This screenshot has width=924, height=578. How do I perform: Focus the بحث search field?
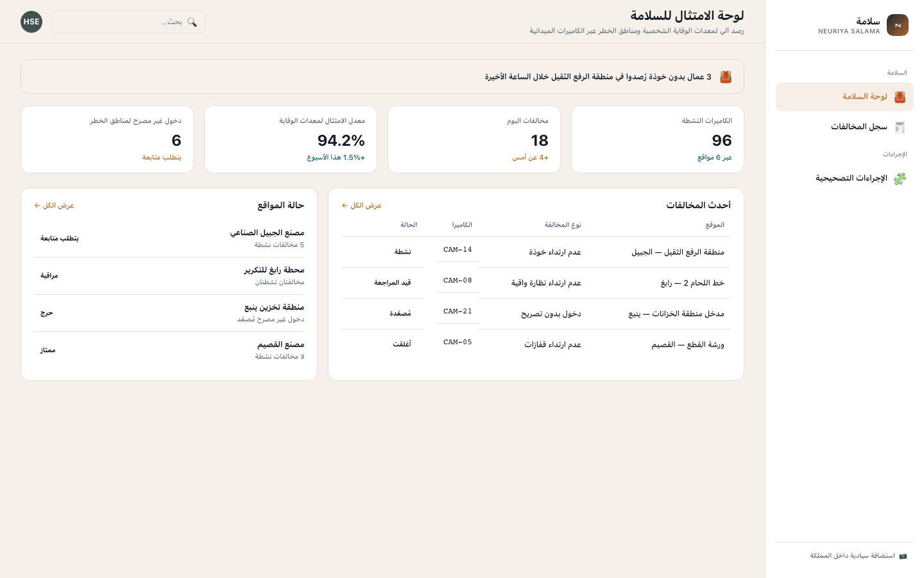[x=128, y=22]
